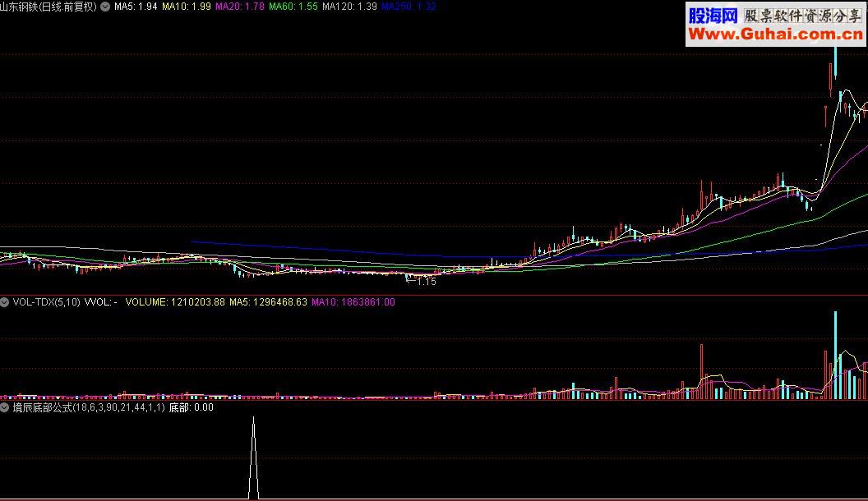Select the 境辰底部公式(18,6,3,90,21,44,1,1) indicator name
Screen dimensions: 868x501
[89, 407]
